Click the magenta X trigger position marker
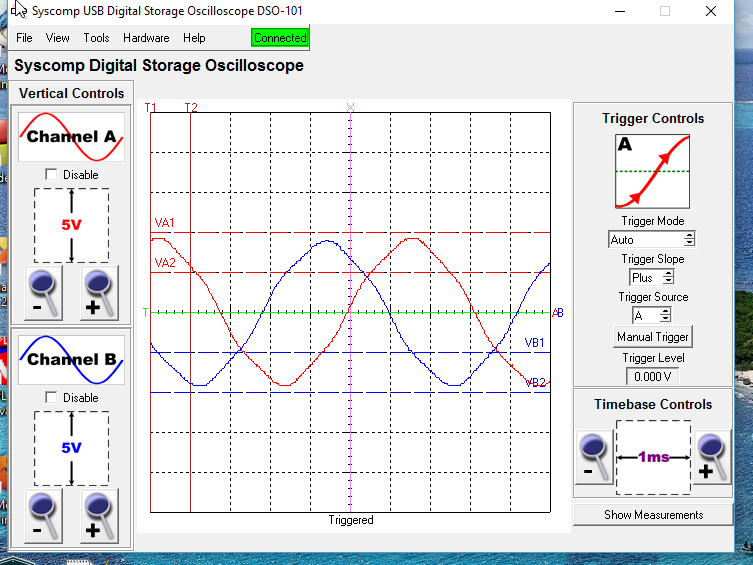The image size is (753, 565). [351, 107]
